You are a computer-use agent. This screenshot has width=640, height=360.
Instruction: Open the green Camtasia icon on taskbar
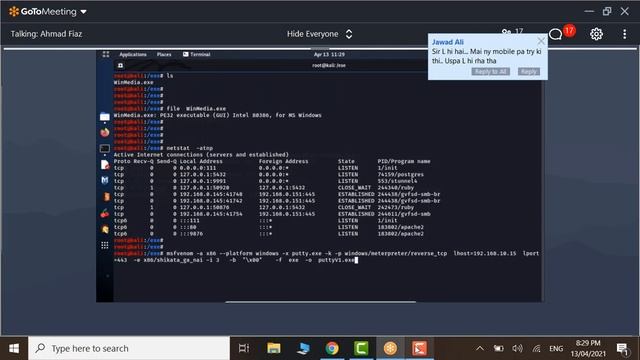pos(361,348)
